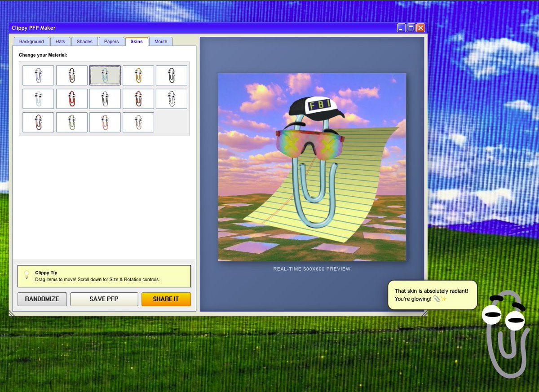This screenshot has height=392, width=539.
Task: Select the gold Clippy skin
Action: pos(138,75)
